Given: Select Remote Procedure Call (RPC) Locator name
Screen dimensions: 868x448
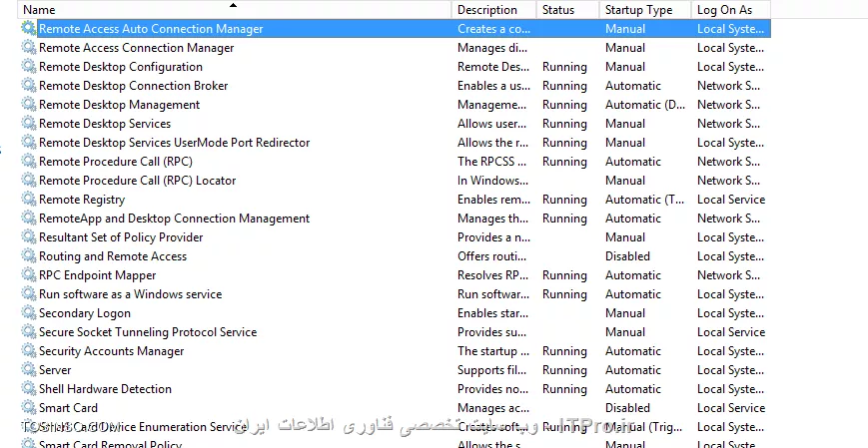Looking at the screenshot, I should [137, 181].
